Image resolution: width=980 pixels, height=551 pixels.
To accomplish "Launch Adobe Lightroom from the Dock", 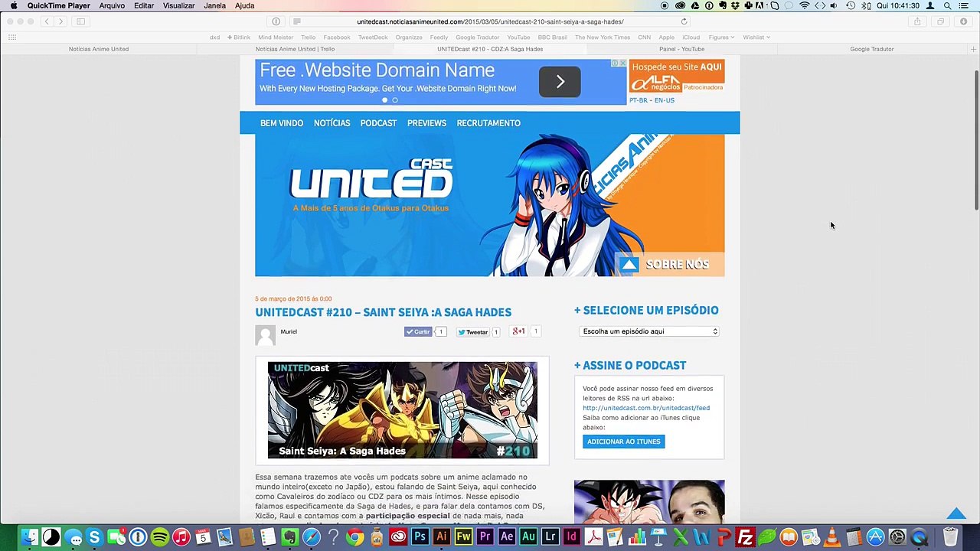I will (550, 537).
